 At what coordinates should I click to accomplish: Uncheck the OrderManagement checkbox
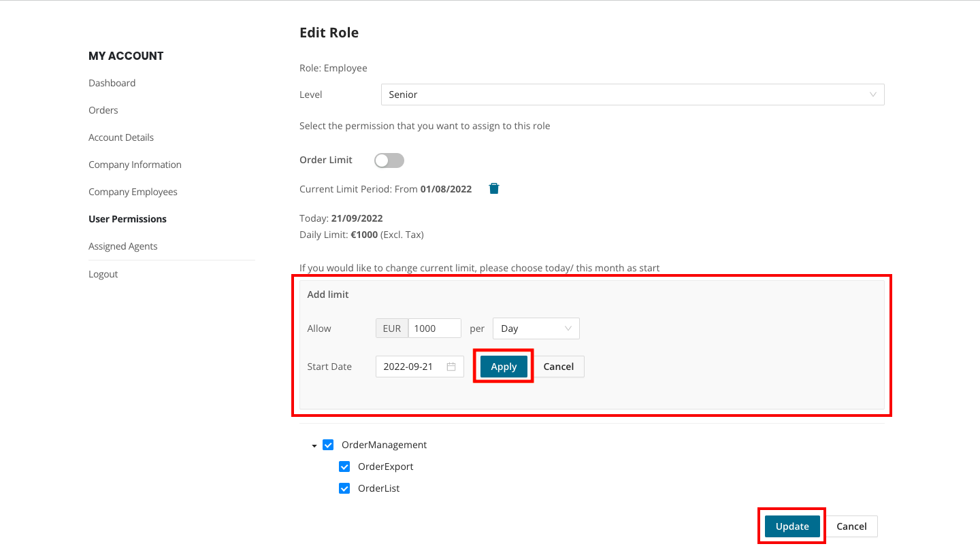pyautogui.click(x=328, y=445)
